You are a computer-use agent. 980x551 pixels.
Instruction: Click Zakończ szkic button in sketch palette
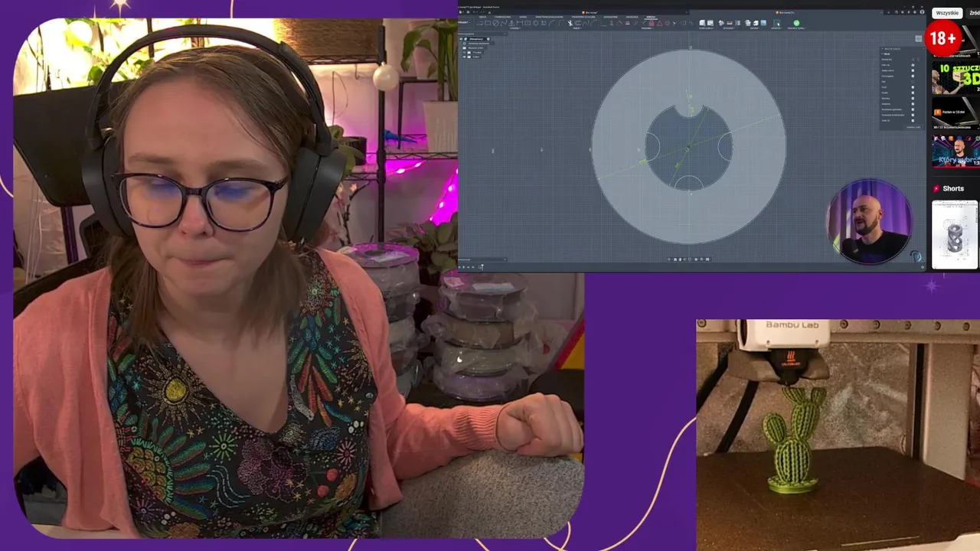(x=913, y=127)
